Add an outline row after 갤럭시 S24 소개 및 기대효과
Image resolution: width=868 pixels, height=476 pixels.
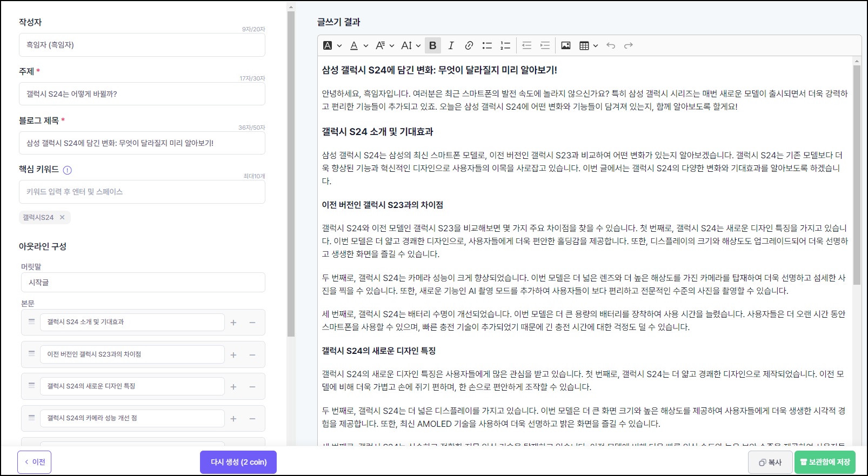pos(233,323)
